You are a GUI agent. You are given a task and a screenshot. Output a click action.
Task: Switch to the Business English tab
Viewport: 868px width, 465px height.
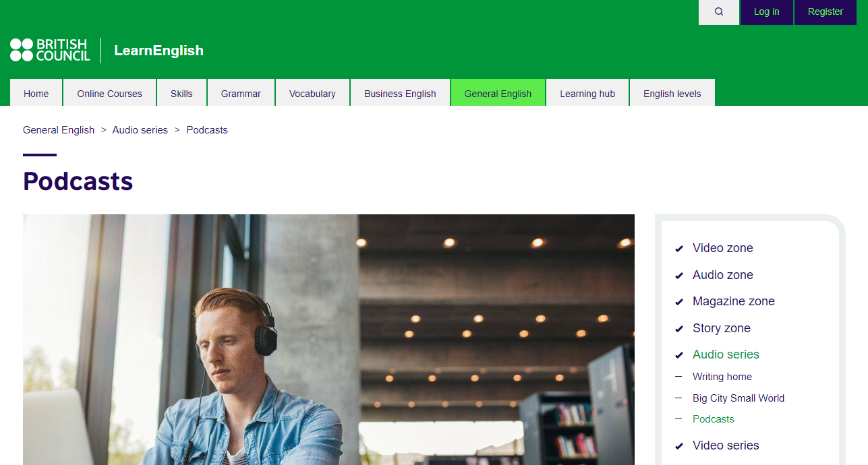pos(400,93)
